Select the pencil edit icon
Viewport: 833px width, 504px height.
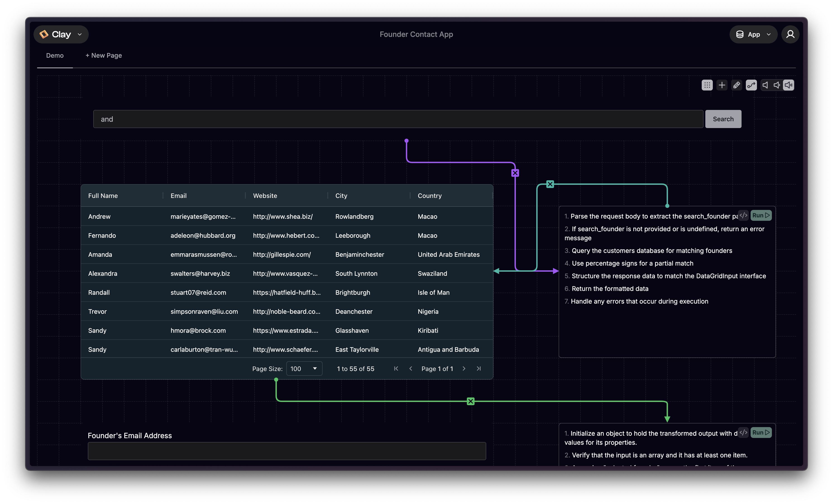[737, 85]
